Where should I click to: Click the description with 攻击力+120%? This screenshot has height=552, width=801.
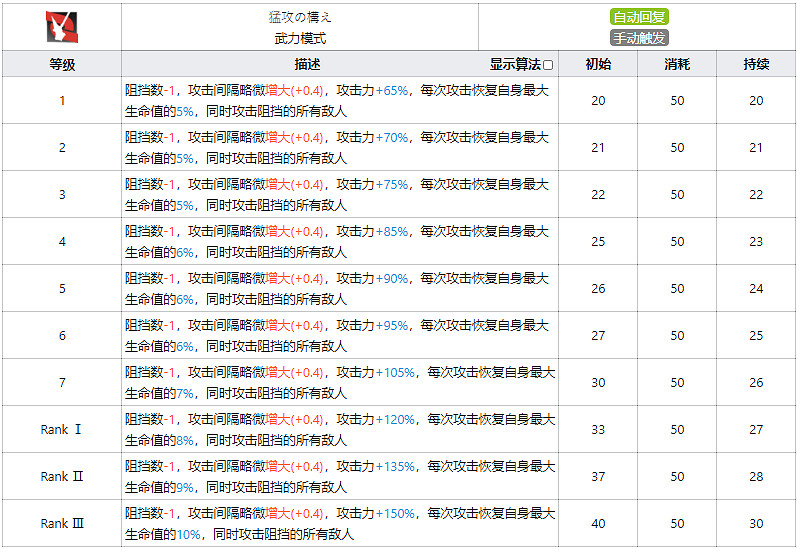(x=340, y=429)
